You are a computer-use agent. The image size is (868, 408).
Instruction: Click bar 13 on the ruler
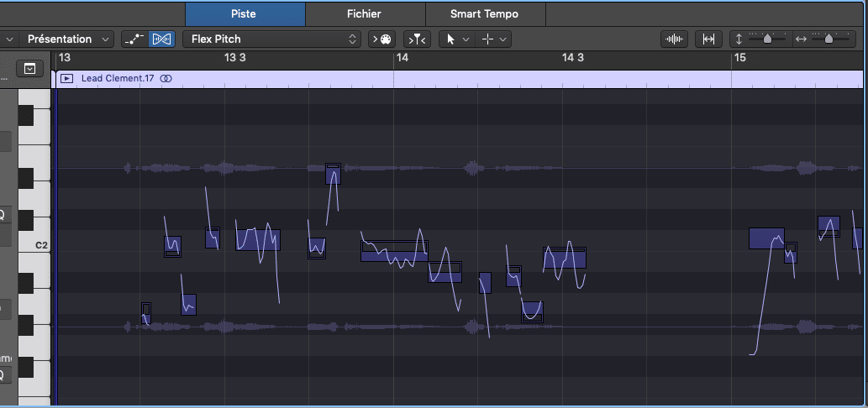click(64, 57)
